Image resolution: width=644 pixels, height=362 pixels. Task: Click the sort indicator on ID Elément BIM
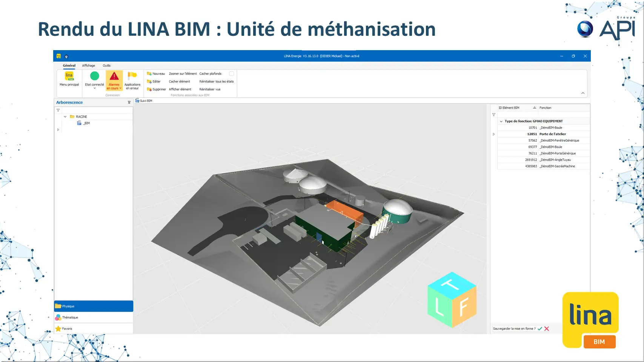[535, 108]
